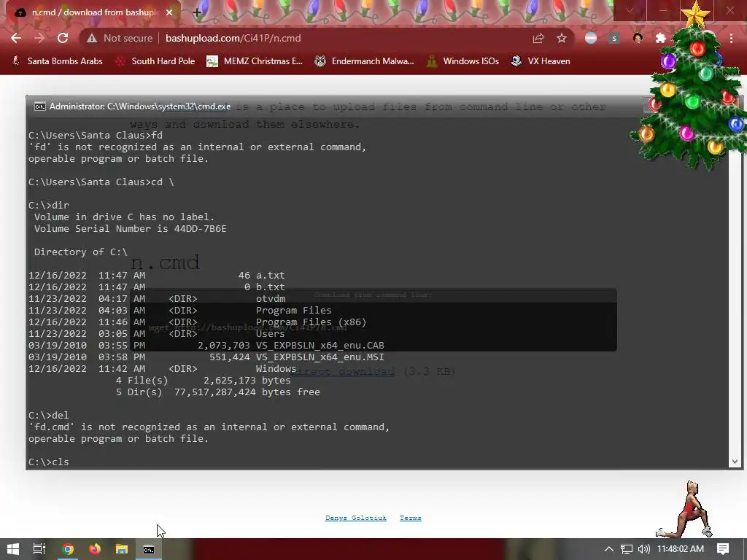
Task: Click the volume speaker tray icon
Action: 643,549
